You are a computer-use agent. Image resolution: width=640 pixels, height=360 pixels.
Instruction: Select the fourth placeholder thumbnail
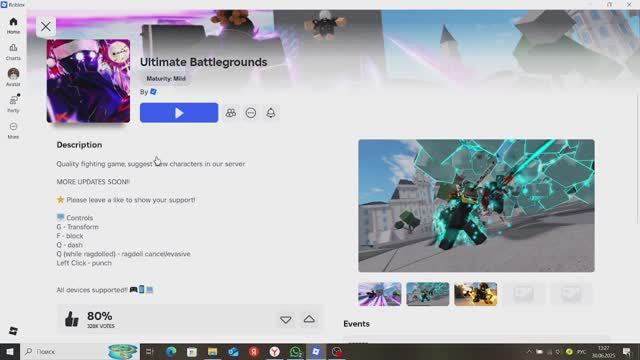524,294
